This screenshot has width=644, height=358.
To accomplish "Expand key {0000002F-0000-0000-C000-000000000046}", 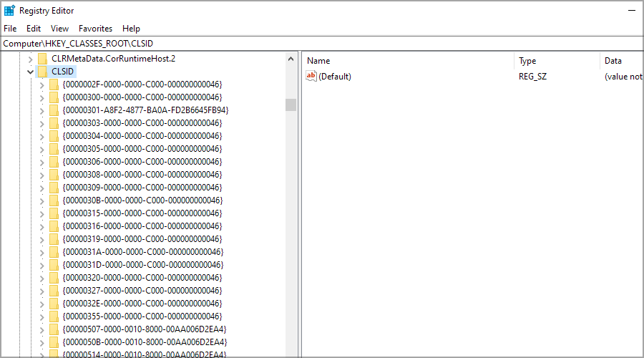I will (42, 84).
